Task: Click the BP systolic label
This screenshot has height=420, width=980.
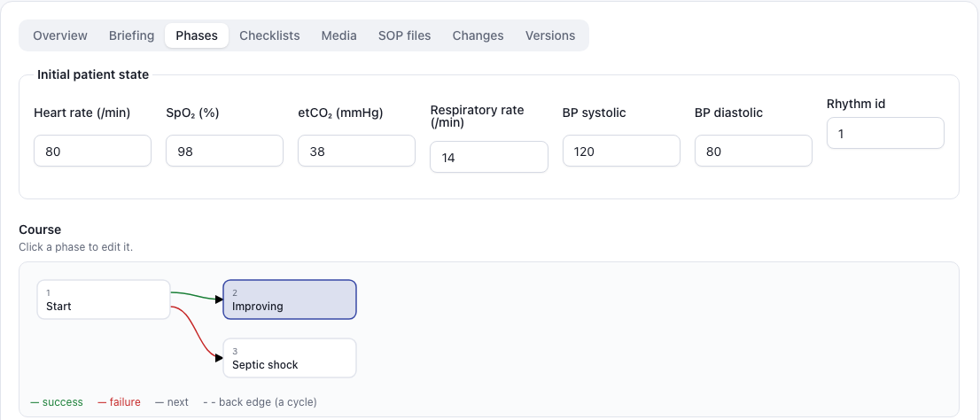Action: pyautogui.click(x=595, y=113)
